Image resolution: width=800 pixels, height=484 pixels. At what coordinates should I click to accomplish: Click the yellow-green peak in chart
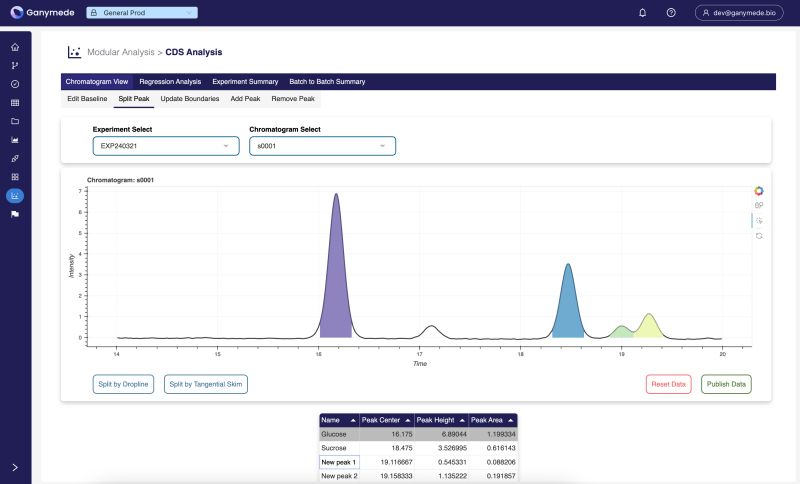click(x=648, y=328)
